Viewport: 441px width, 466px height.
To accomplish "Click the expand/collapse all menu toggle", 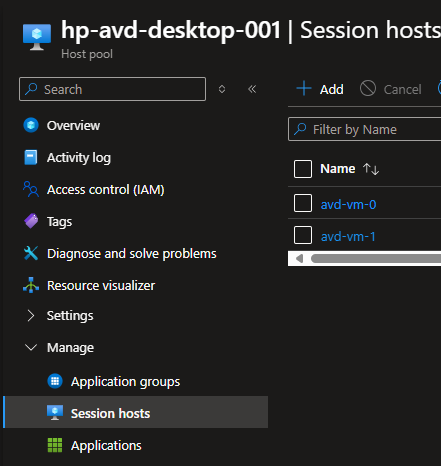I will click(x=222, y=89).
